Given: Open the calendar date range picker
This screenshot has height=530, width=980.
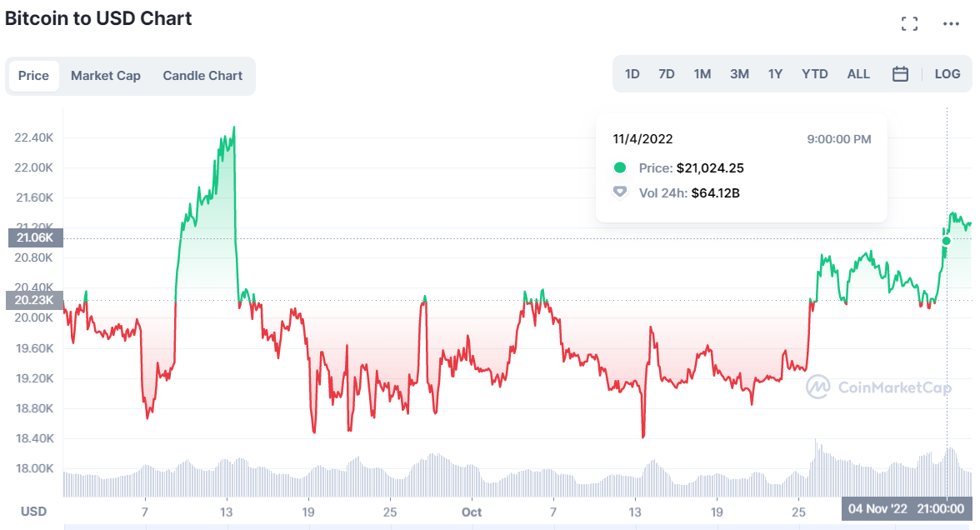Looking at the screenshot, I should pos(900,73).
